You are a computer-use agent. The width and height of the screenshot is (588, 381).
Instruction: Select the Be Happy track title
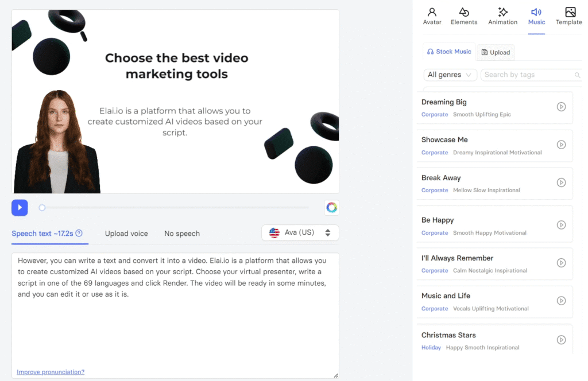(x=438, y=220)
